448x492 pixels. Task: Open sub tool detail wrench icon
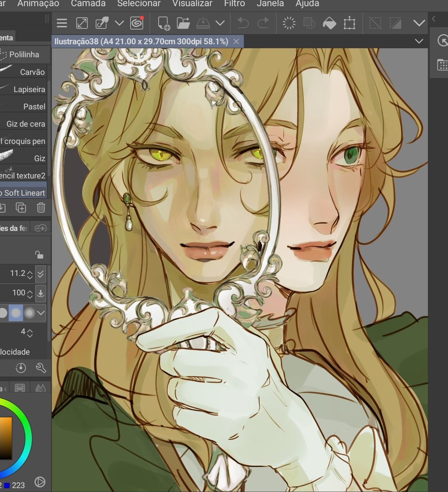click(41, 368)
